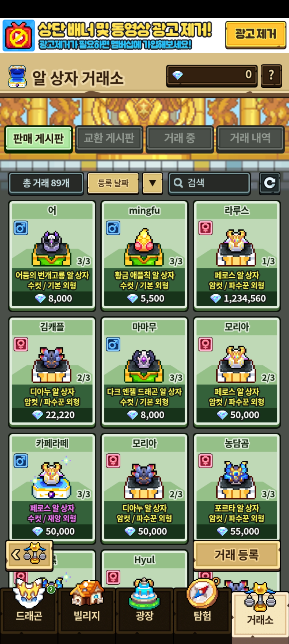Focus the 검색 search field

pos(209,183)
